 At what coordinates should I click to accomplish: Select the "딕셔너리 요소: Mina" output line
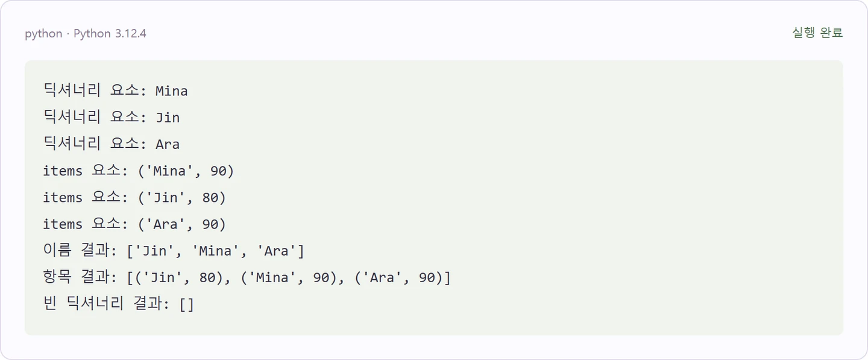pyautogui.click(x=115, y=91)
